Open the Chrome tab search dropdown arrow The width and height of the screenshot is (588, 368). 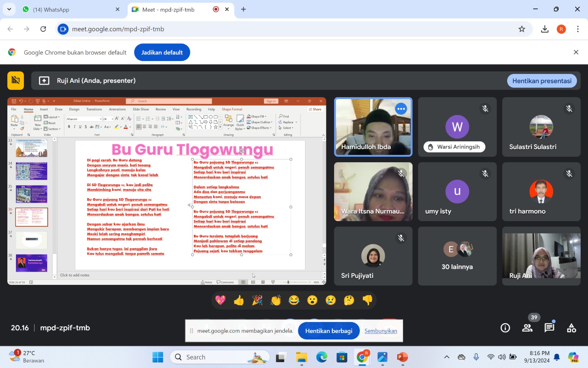coord(9,9)
